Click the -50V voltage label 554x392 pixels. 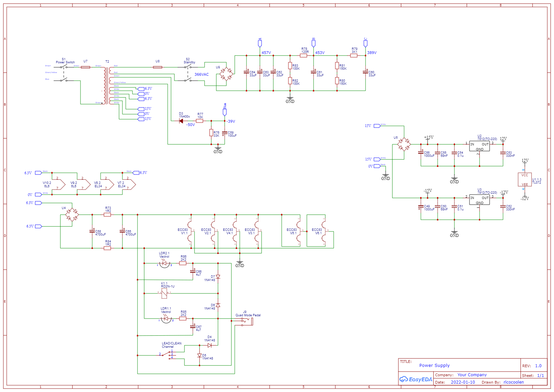pyautogui.click(x=190, y=125)
